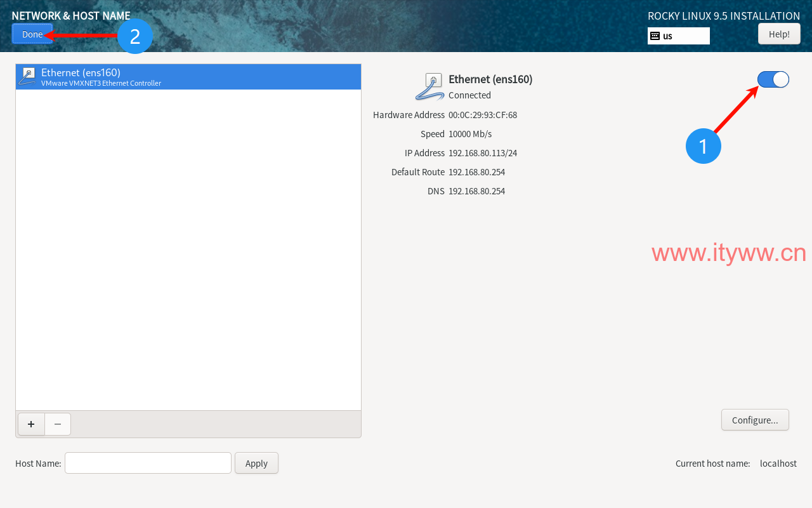
Task: Click the large Ethernet cable icon in details
Action: click(430, 87)
